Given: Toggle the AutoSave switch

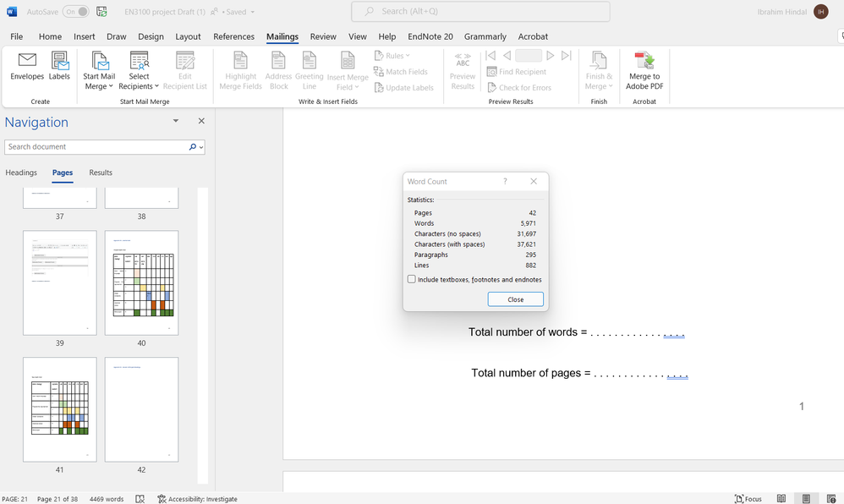Looking at the screenshot, I should [x=75, y=12].
